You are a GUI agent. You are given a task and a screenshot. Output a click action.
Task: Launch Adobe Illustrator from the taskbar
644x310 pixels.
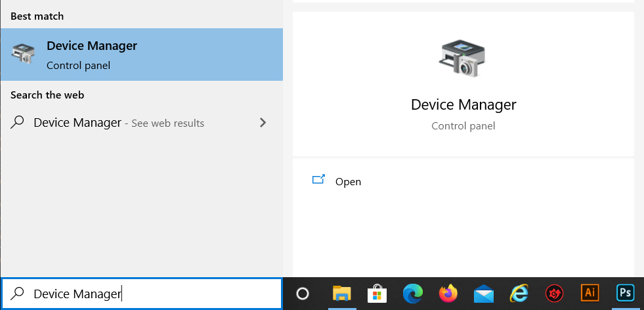point(590,293)
